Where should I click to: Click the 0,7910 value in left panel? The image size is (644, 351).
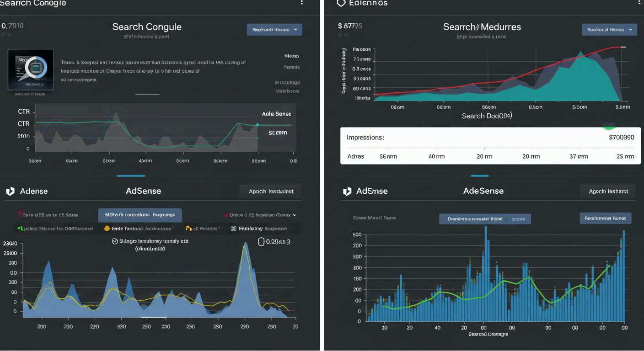pyautogui.click(x=12, y=26)
